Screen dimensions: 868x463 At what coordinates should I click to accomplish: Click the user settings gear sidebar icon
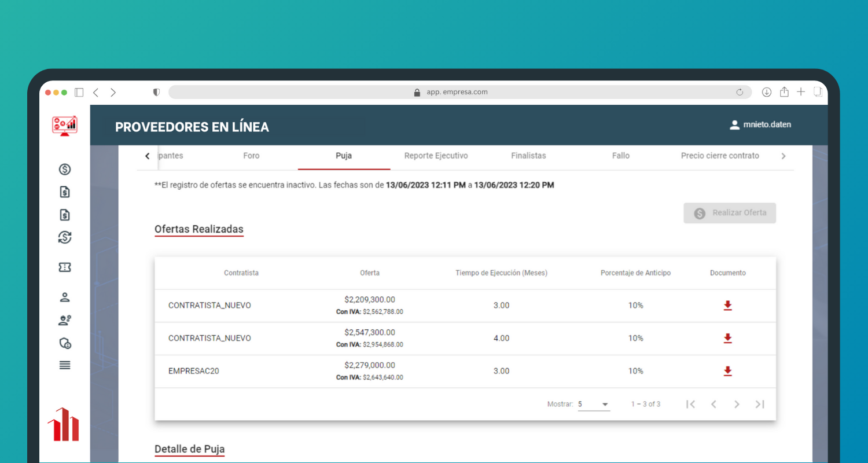click(65, 320)
